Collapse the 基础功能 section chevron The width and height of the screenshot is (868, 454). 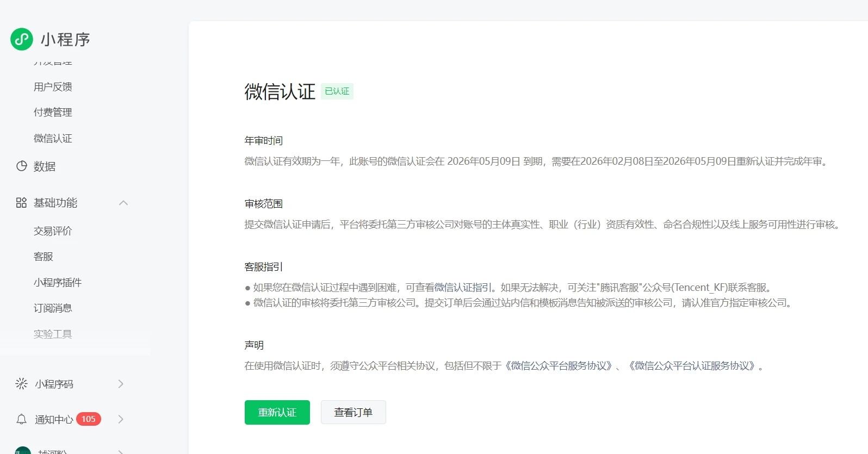(x=123, y=203)
